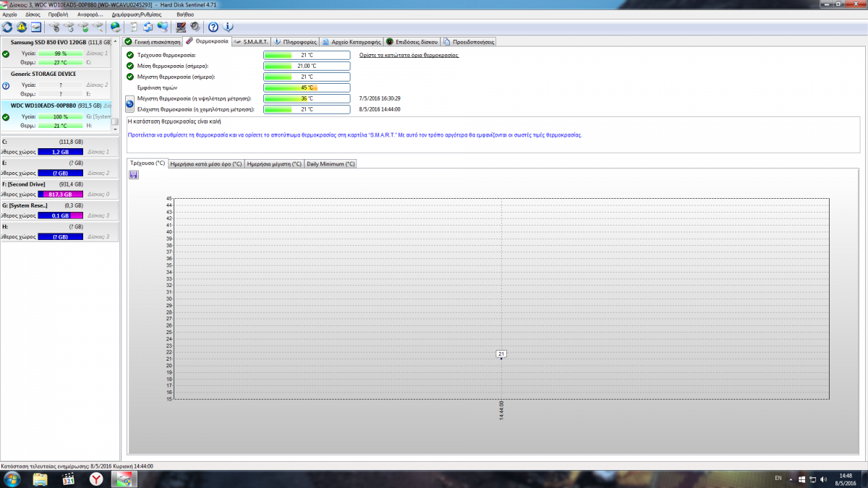Open the Αναφορά menu
Viewport: 868px width, 488px height.
(x=90, y=14)
